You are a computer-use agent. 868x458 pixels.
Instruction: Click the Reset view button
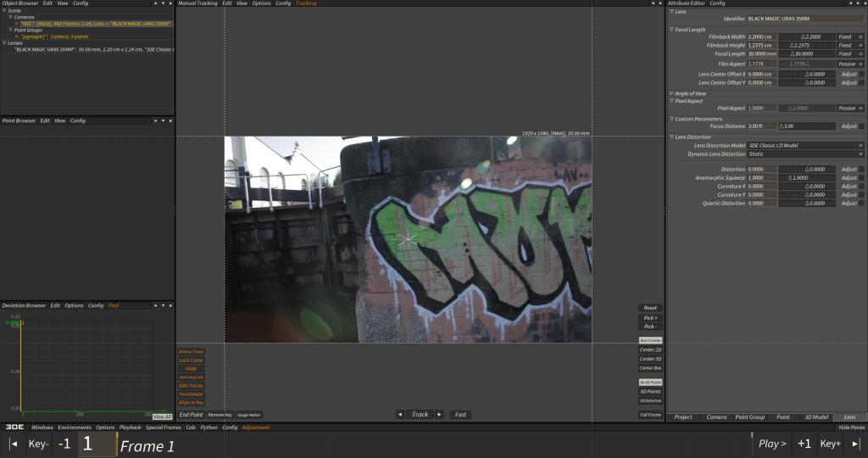(x=650, y=308)
